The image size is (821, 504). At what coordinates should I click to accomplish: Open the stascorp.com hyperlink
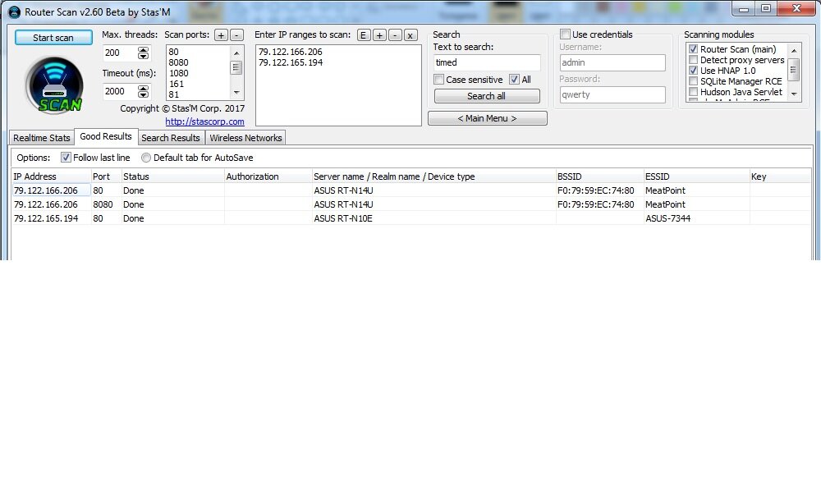(x=204, y=121)
